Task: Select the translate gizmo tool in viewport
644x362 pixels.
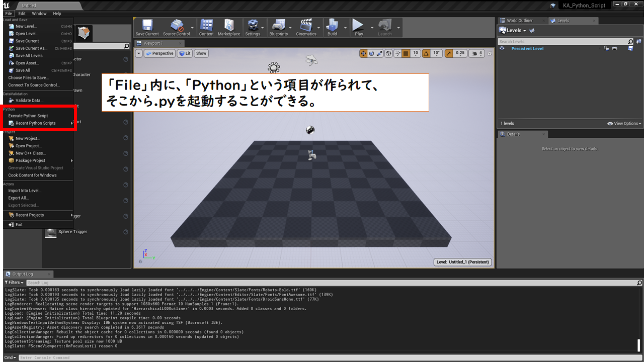Action: point(364,53)
